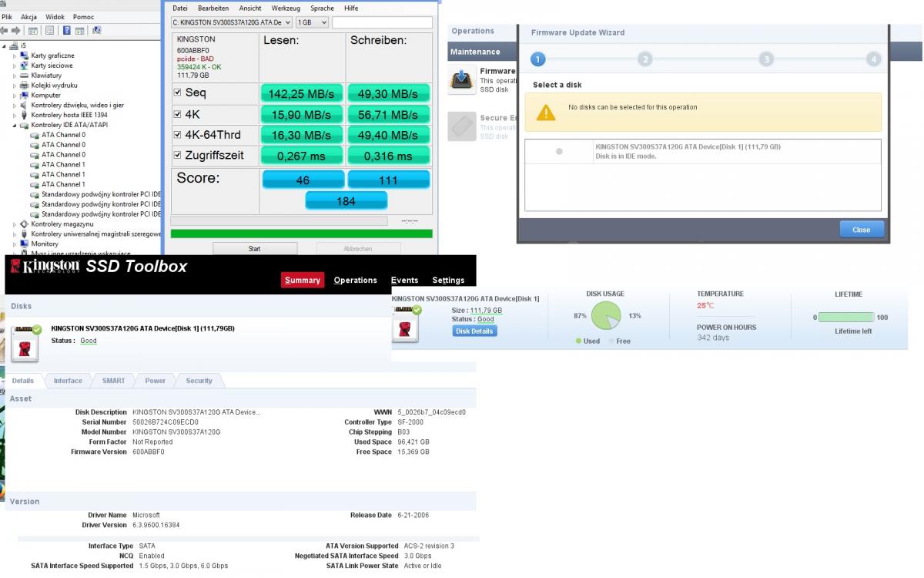The width and height of the screenshot is (924, 578).
Task: Click the Abbrechen button
Action: 359,248
